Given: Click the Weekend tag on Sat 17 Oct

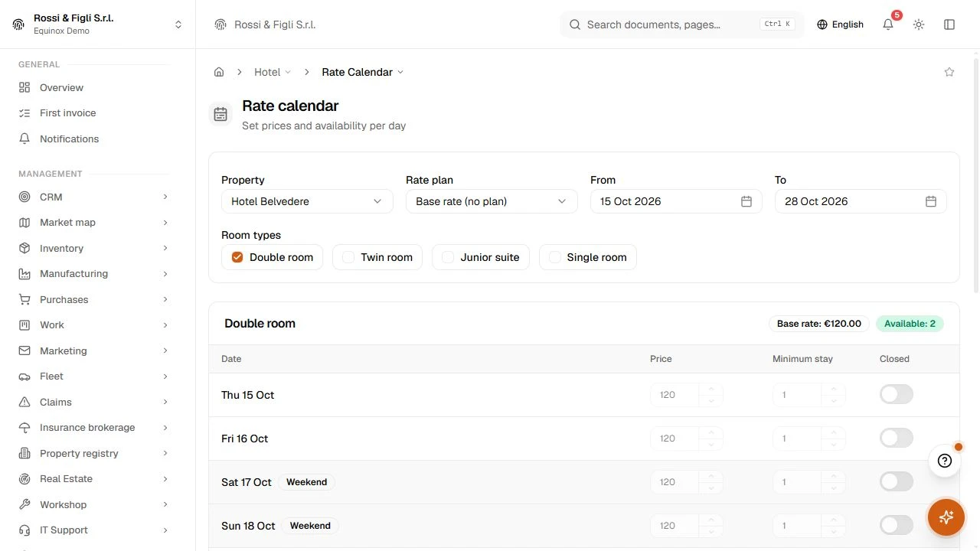Looking at the screenshot, I should click(306, 482).
